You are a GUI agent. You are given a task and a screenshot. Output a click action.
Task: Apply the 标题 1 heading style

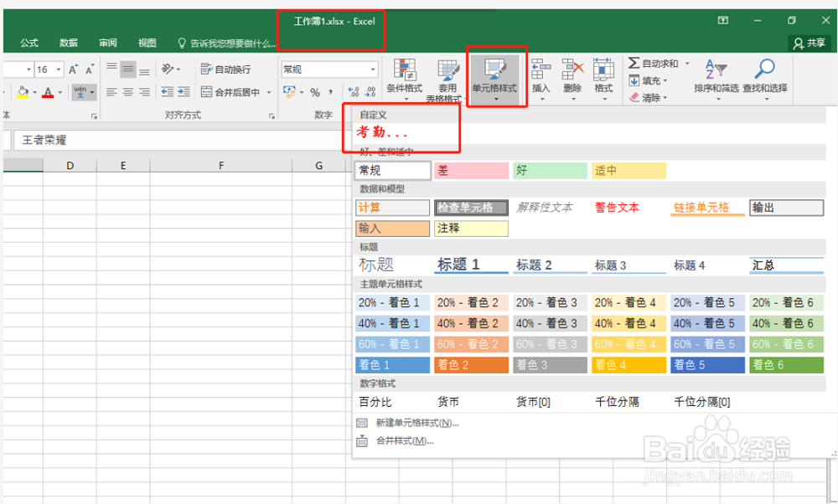(x=471, y=265)
